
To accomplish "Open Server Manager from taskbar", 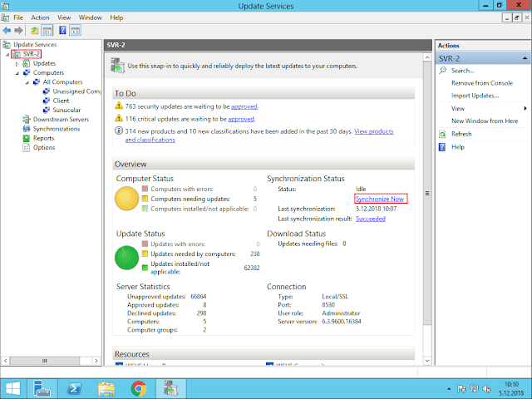I will (x=42, y=388).
